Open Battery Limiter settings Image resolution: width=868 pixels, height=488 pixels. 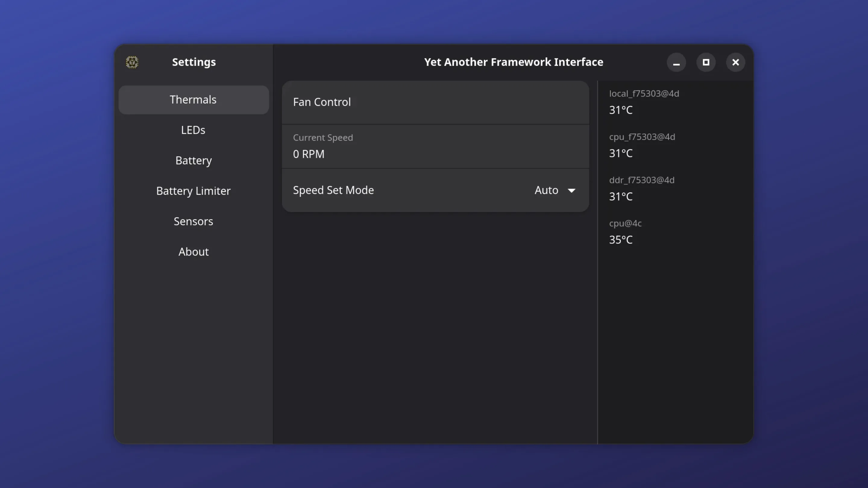193,191
